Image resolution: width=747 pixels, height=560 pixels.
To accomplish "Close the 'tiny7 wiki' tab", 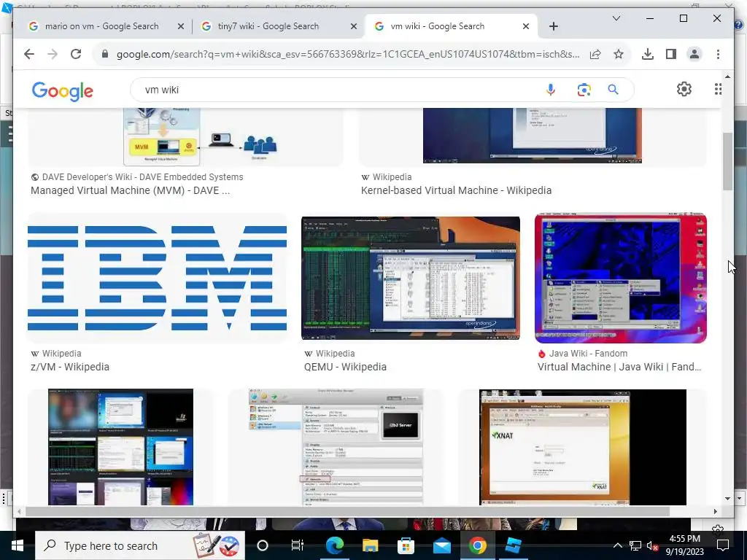I will pyautogui.click(x=354, y=27).
